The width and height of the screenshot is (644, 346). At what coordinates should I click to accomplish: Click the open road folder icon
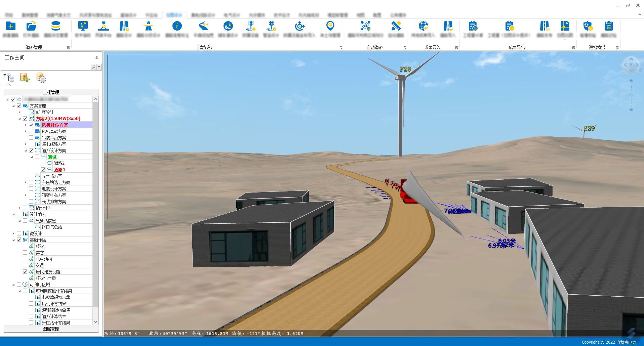31,27
